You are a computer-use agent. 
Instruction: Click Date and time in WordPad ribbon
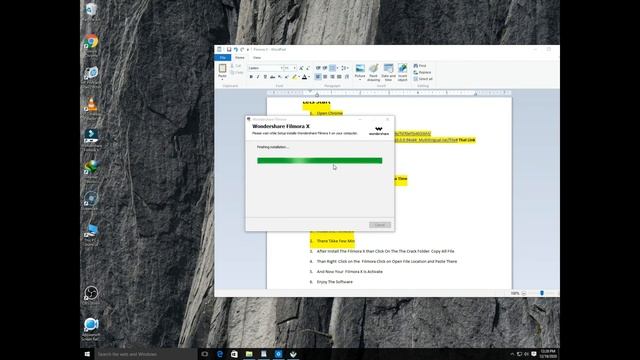388,73
